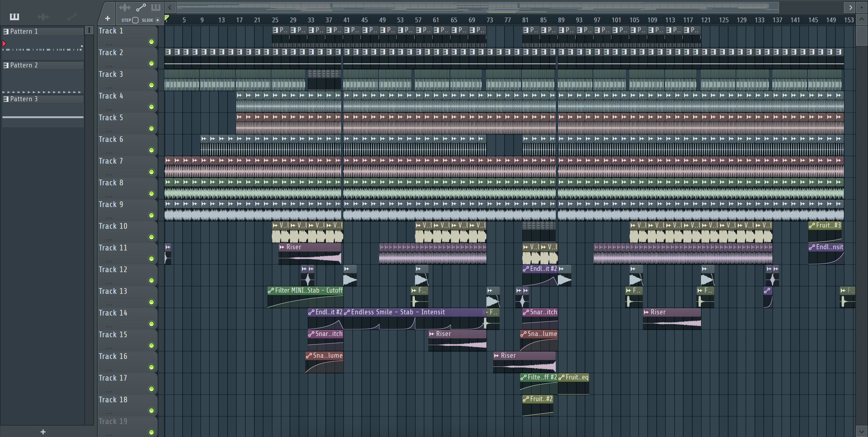Screen dimensions: 868x437
Task: Click bar 81 on the timeline ruler
Action: (525, 20)
